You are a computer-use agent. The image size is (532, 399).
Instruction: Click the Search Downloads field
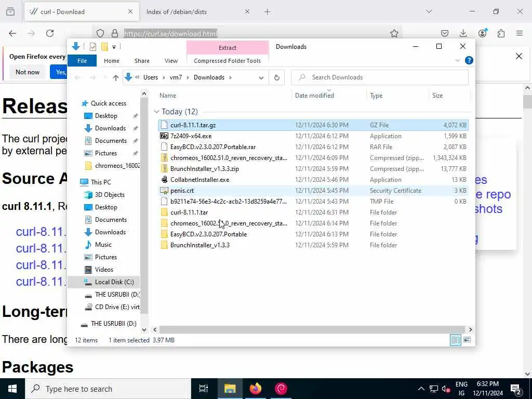(380, 77)
